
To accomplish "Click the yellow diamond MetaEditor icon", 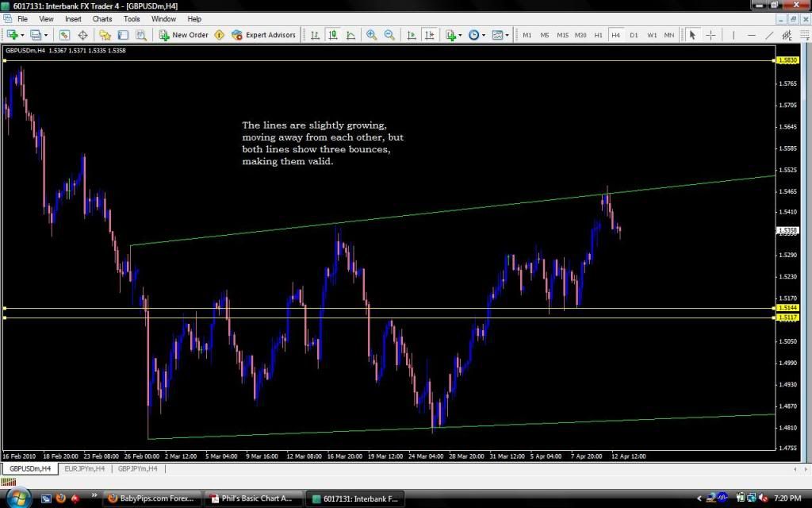I will coord(219,35).
